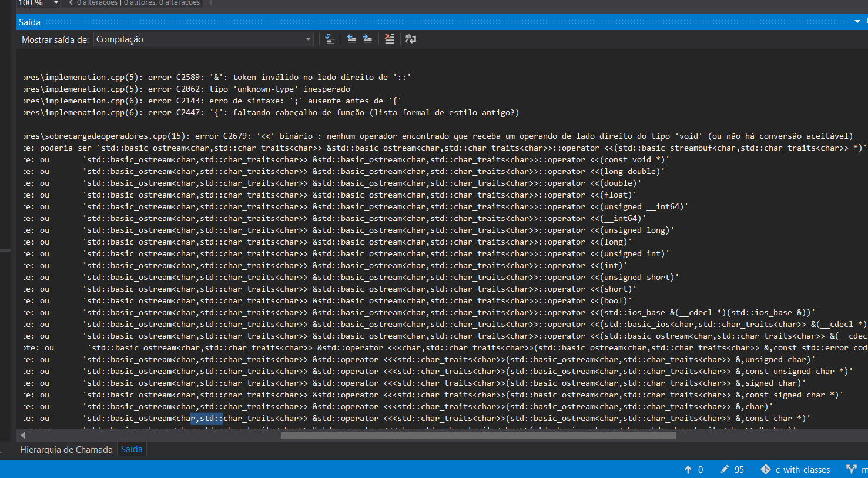
Task: Open the 'Mostrar saída de' Compilação dropdown
Action: pos(203,39)
